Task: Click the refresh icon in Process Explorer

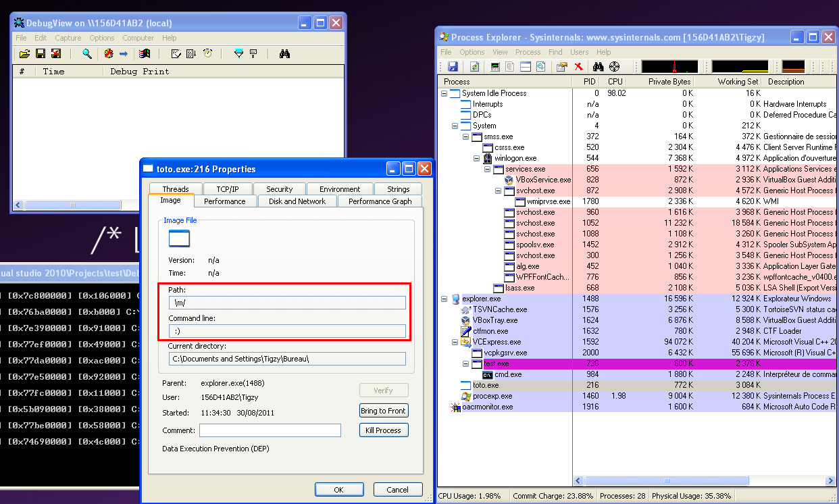Action: point(475,66)
